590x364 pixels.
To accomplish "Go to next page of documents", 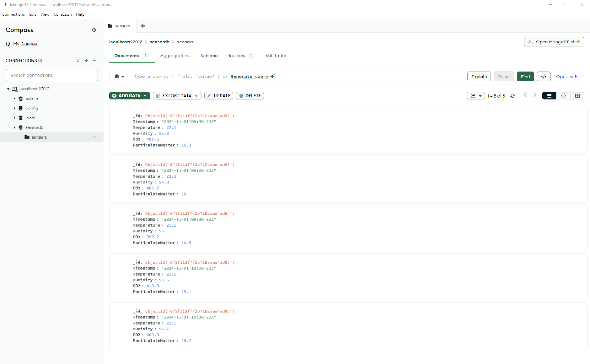I will [x=535, y=95].
